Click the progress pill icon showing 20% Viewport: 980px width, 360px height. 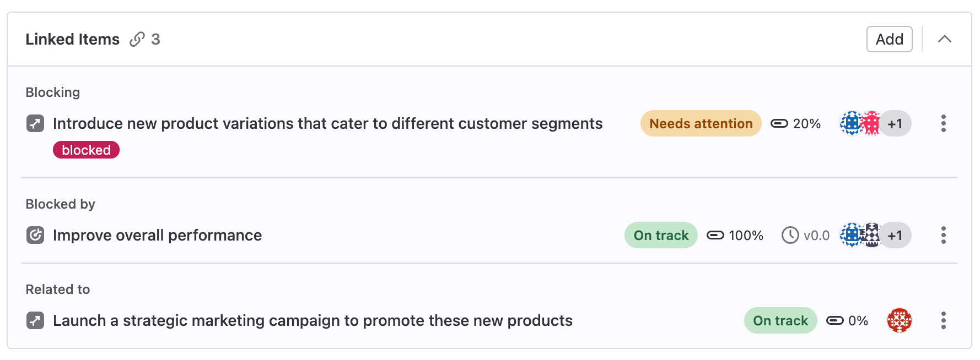[x=779, y=123]
